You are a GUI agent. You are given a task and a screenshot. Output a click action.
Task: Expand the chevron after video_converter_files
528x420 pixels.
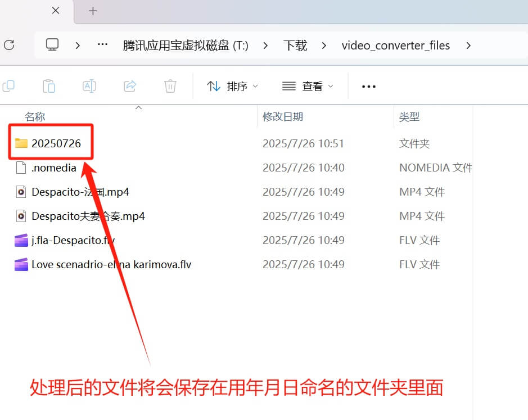click(x=468, y=46)
